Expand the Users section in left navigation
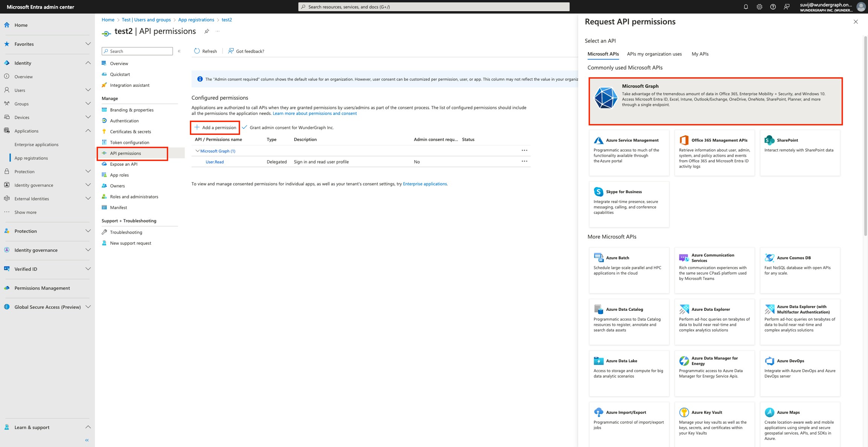Image resolution: width=868 pixels, height=447 pixels. point(89,90)
